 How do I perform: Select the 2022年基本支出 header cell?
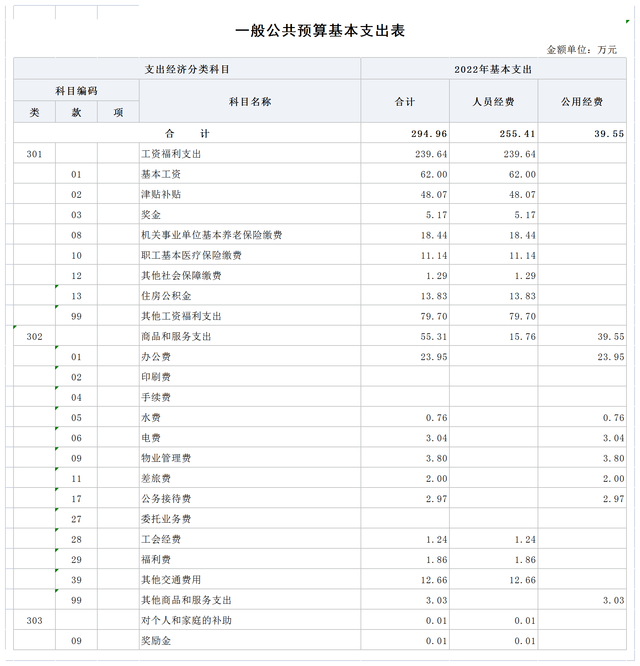click(x=492, y=70)
